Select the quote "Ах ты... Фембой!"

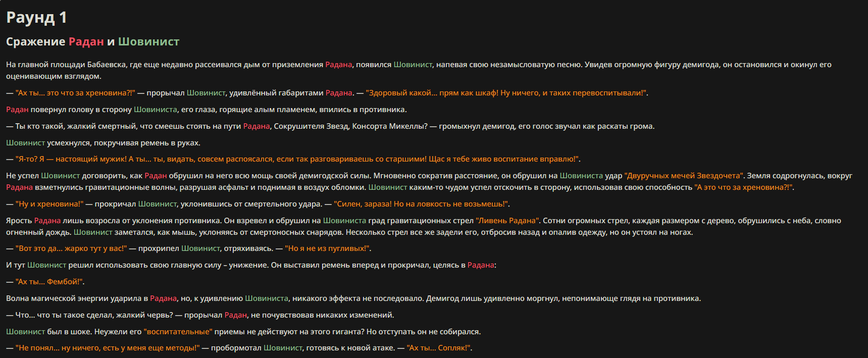[x=49, y=282]
